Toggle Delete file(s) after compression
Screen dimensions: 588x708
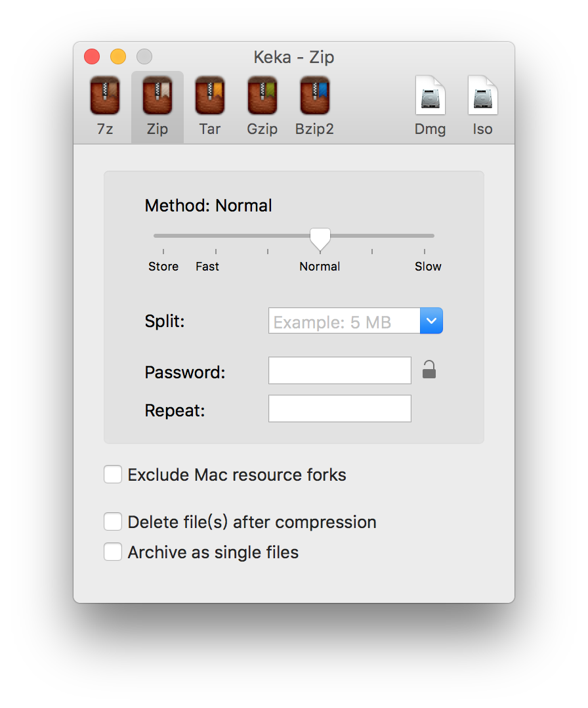pos(113,522)
